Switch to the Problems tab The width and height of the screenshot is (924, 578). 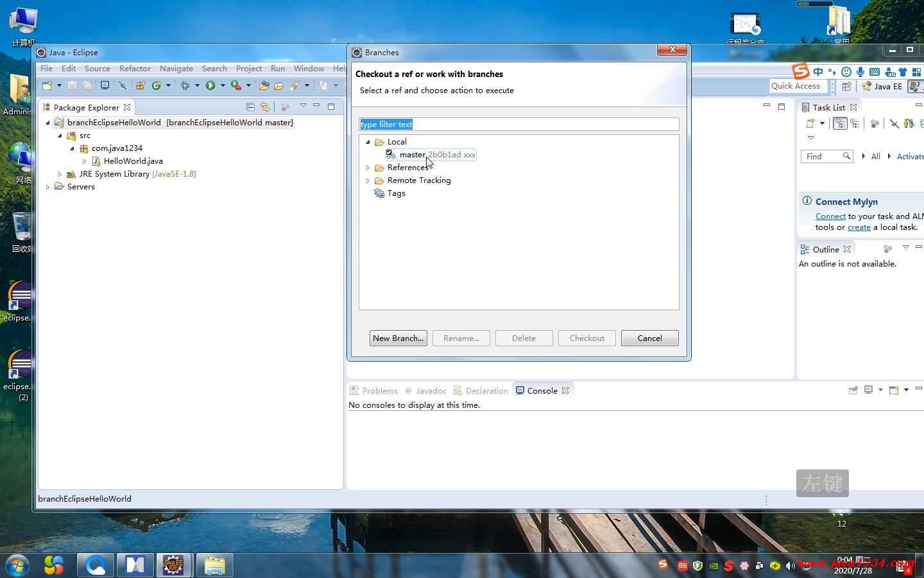click(x=379, y=390)
